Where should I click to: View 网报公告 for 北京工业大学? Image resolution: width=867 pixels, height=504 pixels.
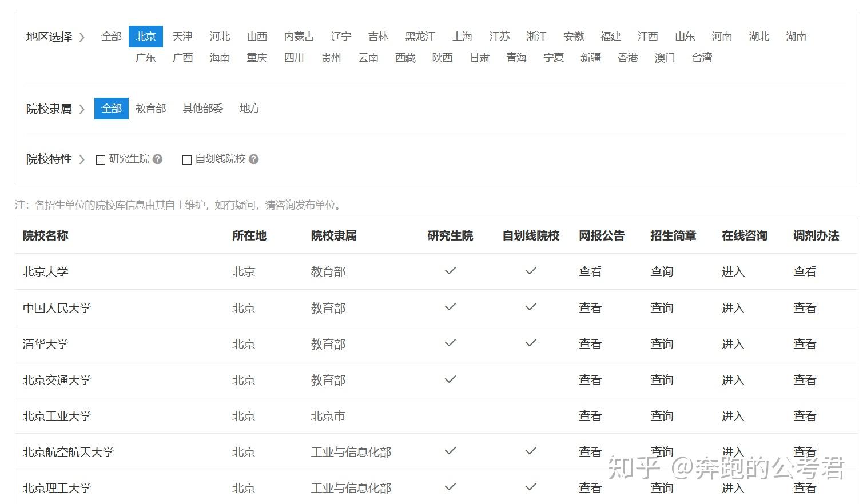click(590, 416)
